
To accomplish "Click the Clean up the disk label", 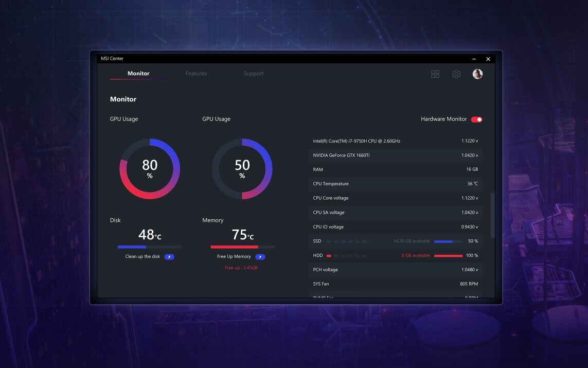I will [142, 257].
